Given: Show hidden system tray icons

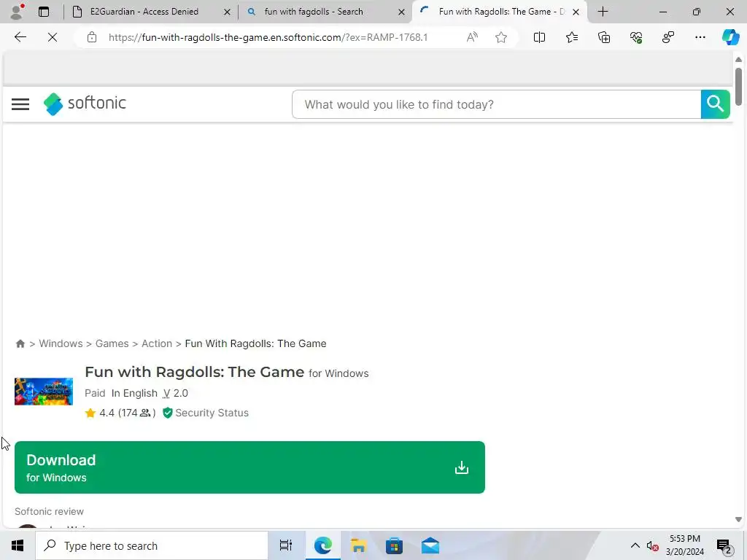Looking at the screenshot, I should (635, 545).
